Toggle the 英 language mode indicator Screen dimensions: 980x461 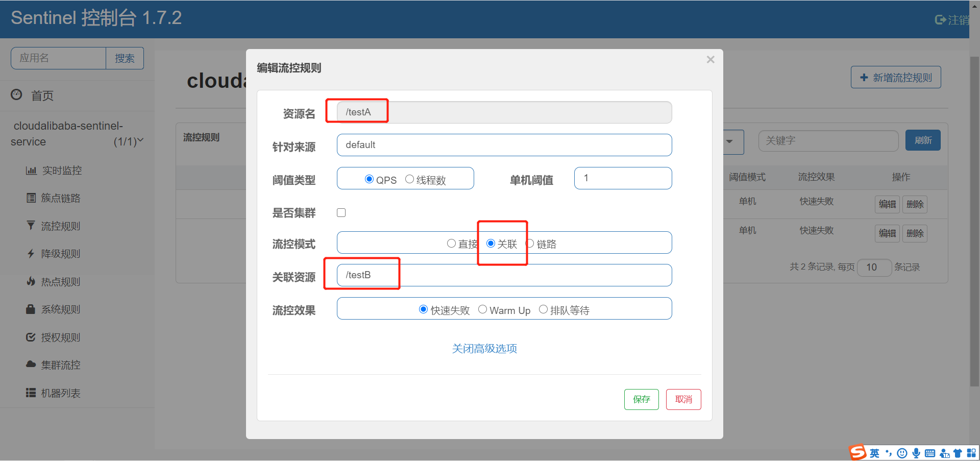click(875, 453)
